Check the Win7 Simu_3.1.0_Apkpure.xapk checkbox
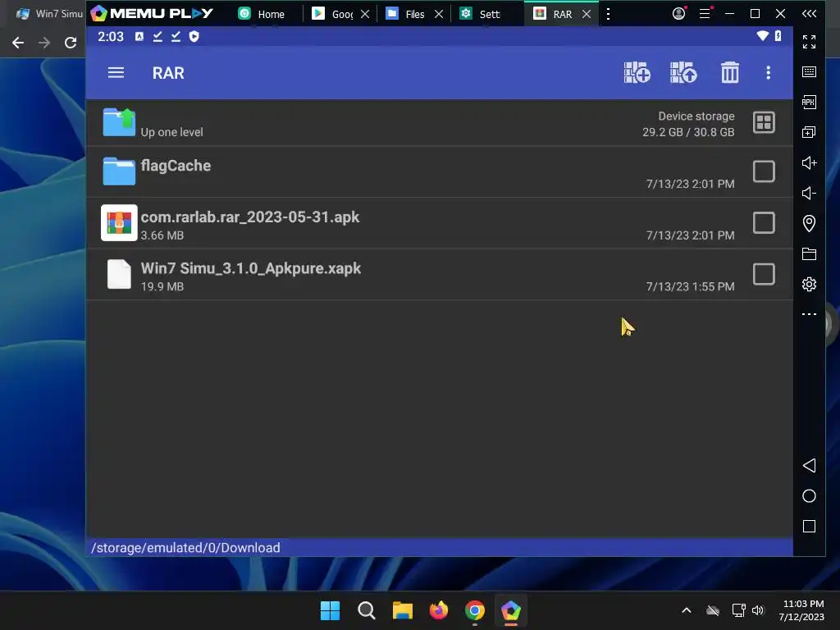 coord(764,274)
